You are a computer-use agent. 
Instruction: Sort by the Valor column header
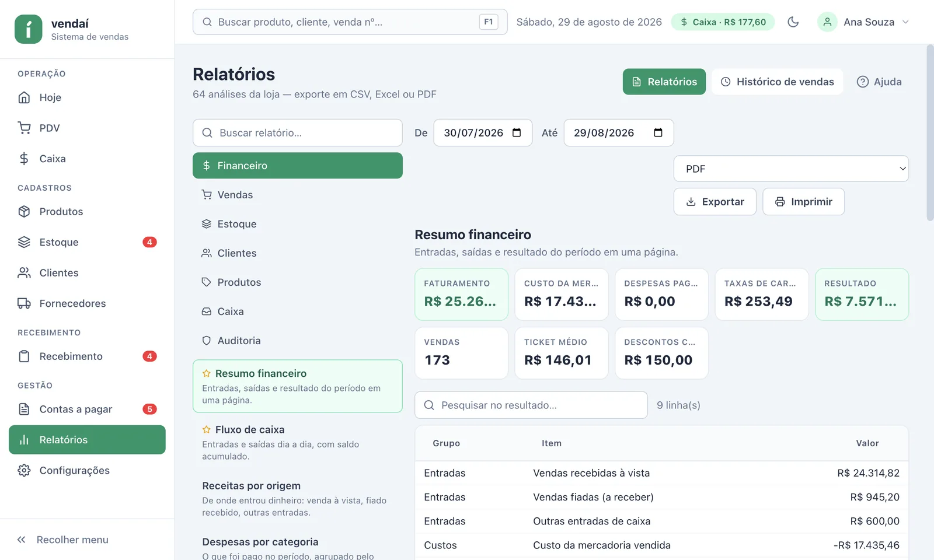[867, 443]
